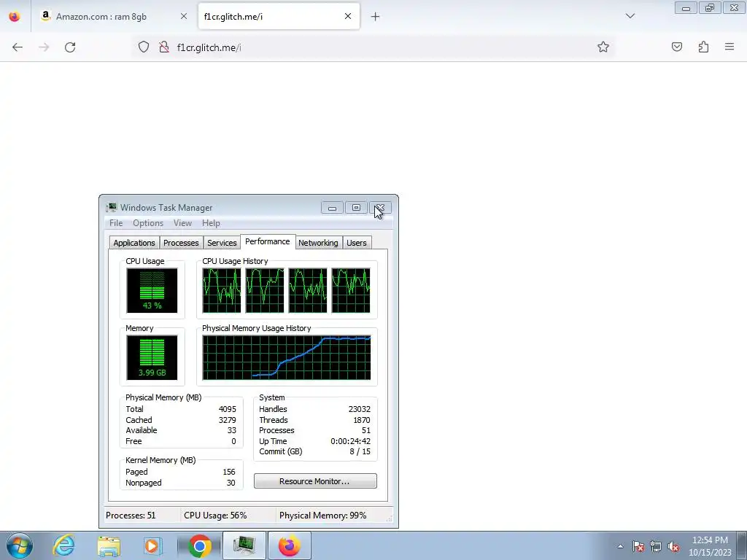This screenshot has width=747, height=560.
Task: Click the Firefox taskbar button
Action: [x=290, y=545]
